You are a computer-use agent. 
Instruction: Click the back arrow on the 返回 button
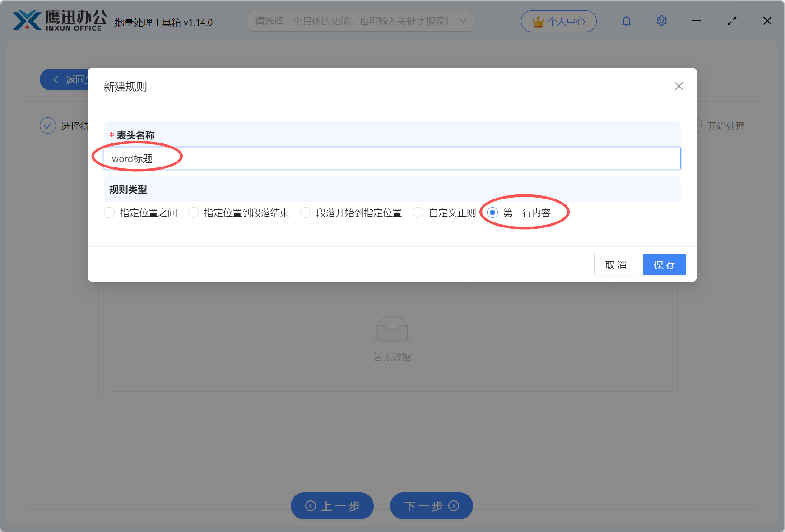coord(56,79)
